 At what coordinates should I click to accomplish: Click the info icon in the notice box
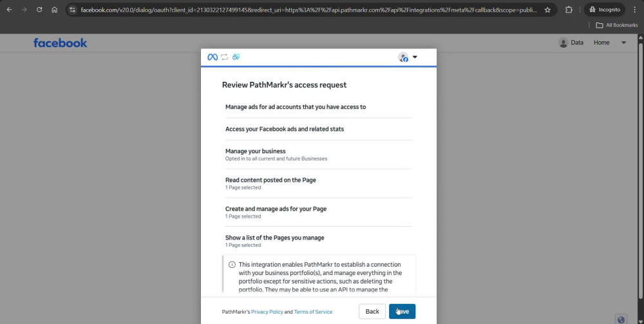pyautogui.click(x=232, y=265)
